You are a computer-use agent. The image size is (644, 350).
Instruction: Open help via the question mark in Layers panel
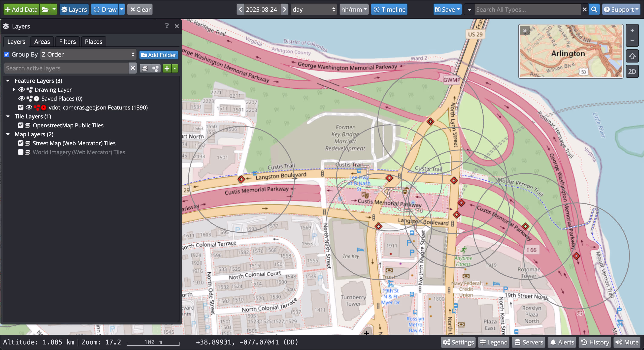tap(167, 26)
